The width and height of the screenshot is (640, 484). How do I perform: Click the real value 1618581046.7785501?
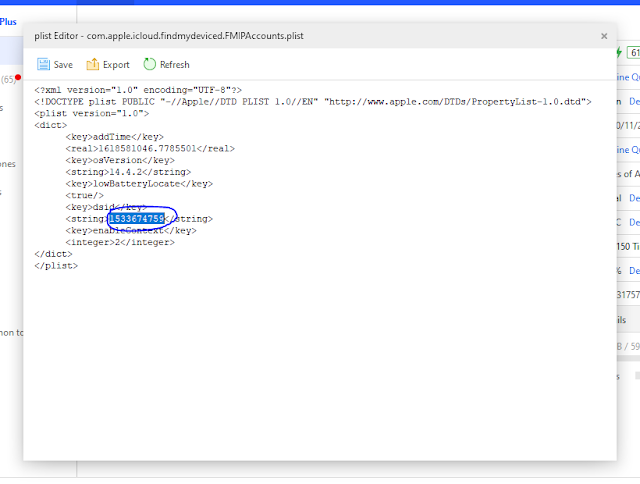pyautogui.click(x=150, y=149)
